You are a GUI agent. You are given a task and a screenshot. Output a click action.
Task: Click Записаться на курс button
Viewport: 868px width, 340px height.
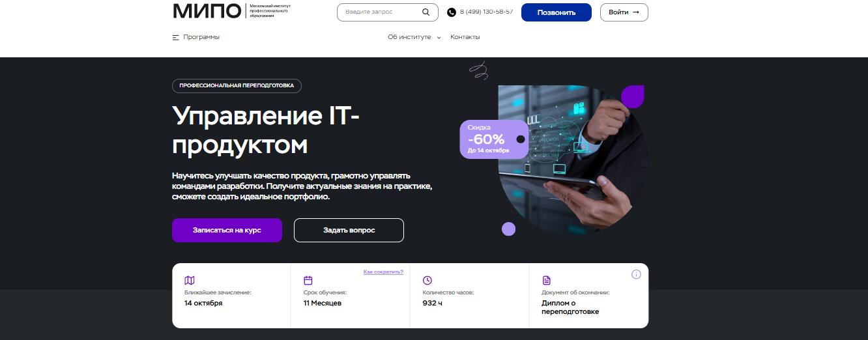point(227,230)
